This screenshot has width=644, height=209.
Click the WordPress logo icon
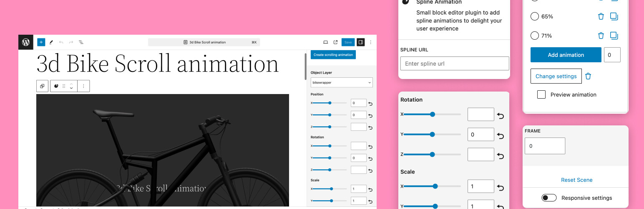(26, 42)
